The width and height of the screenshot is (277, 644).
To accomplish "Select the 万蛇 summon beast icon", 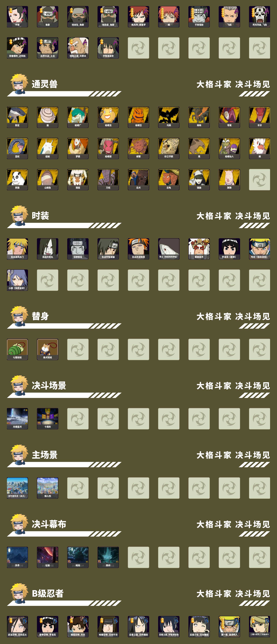I will tap(108, 180).
